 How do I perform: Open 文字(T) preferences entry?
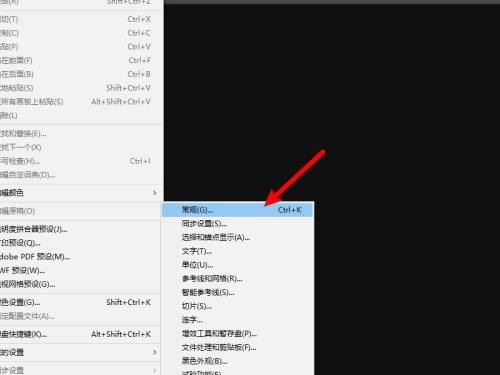(238, 251)
